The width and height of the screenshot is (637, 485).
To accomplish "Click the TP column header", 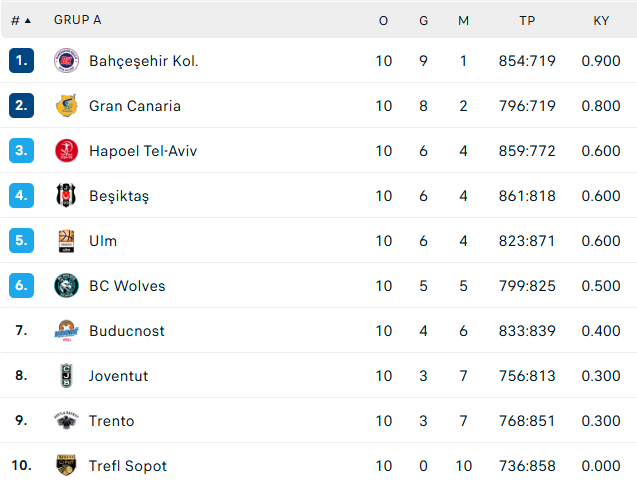I will point(527,21).
